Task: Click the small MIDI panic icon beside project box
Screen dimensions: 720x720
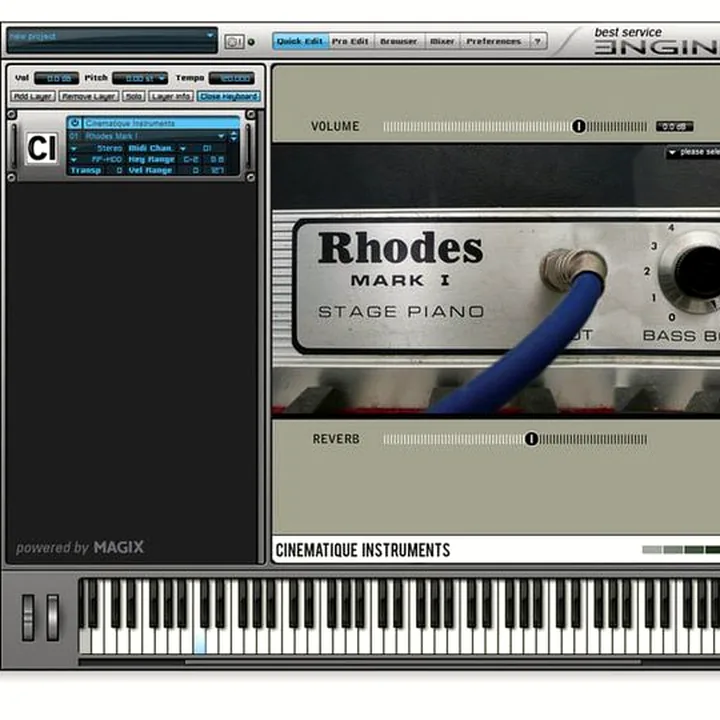Action: (x=234, y=42)
